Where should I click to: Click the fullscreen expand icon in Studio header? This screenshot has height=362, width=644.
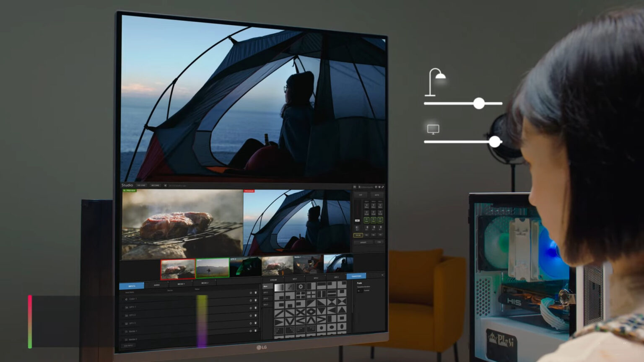tap(383, 187)
